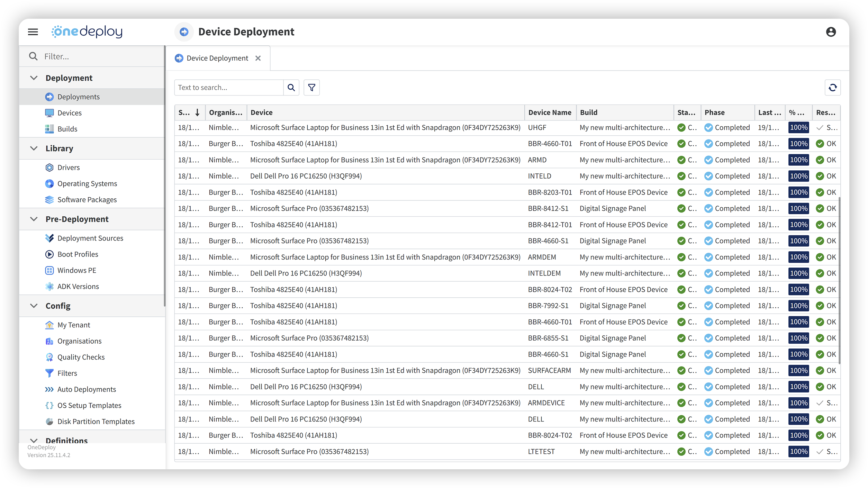The image size is (868, 488).
Task: Open the hamburger navigation menu
Action: click(x=33, y=32)
